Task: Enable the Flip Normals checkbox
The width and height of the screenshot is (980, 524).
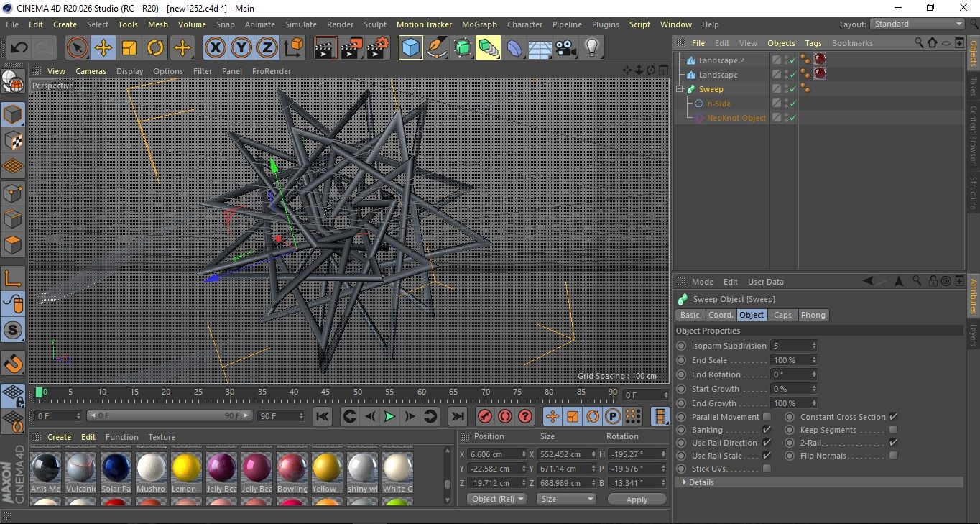Action: click(x=893, y=456)
